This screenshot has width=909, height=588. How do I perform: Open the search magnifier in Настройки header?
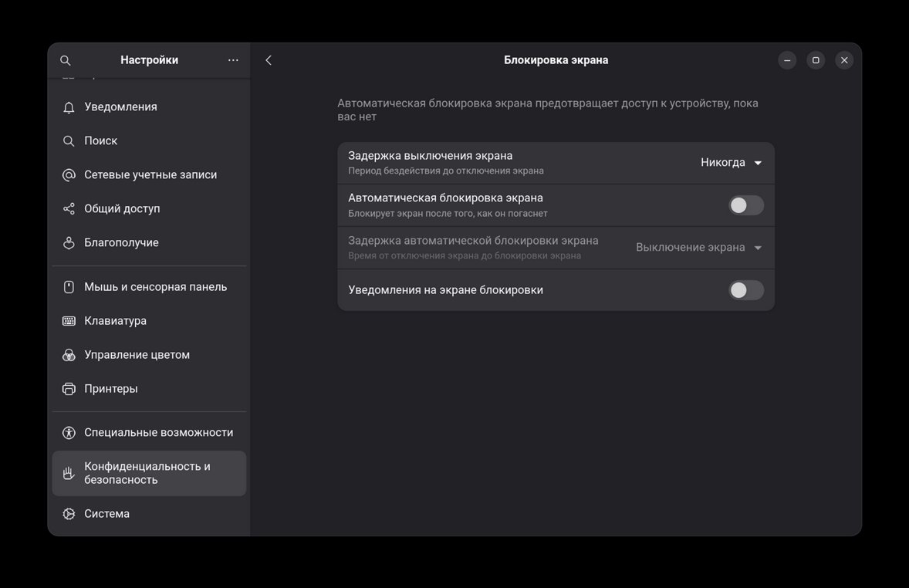click(x=65, y=59)
